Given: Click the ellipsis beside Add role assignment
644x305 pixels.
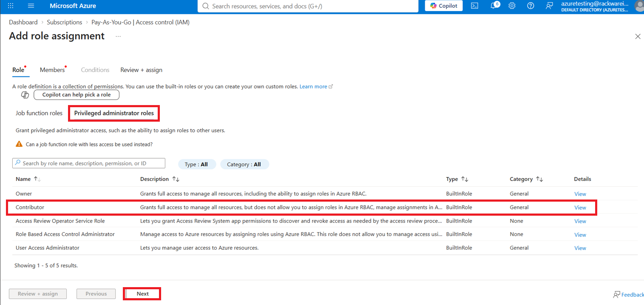Looking at the screenshot, I should (118, 37).
